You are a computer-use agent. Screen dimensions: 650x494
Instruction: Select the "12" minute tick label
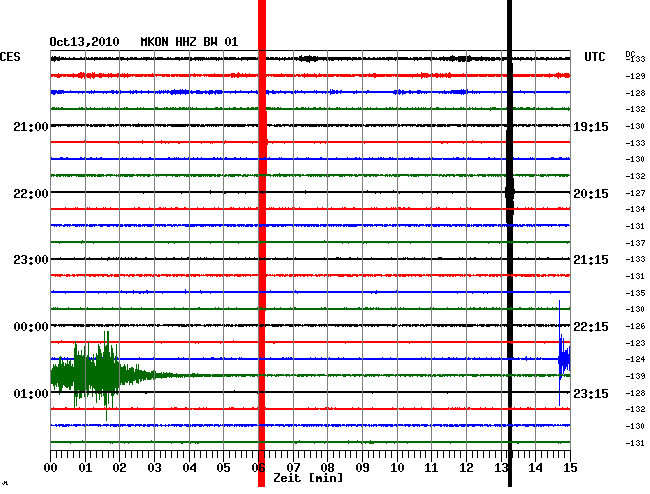pyautogui.click(x=466, y=468)
